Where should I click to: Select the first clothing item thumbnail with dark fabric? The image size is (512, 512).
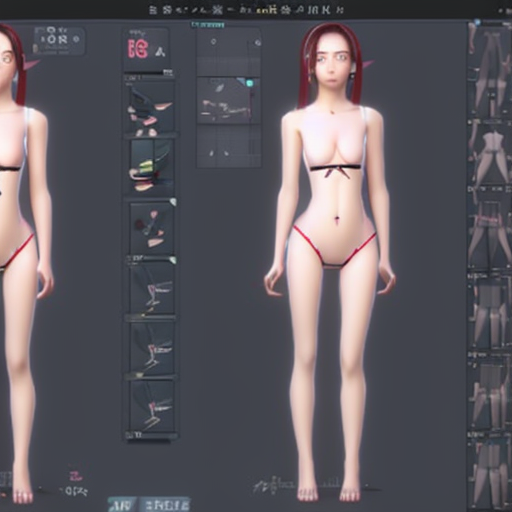tap(151, 109)
